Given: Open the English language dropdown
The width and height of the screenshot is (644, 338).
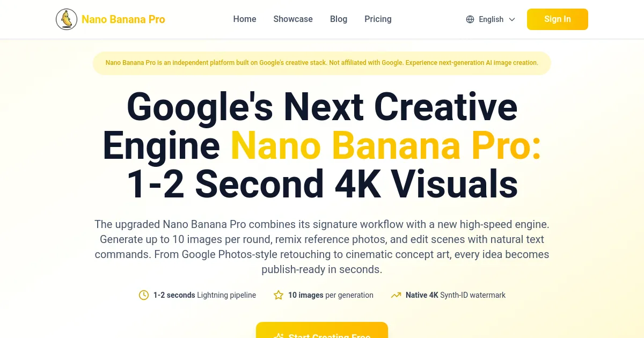Looking at the screenshot, I should click(491, 19).
